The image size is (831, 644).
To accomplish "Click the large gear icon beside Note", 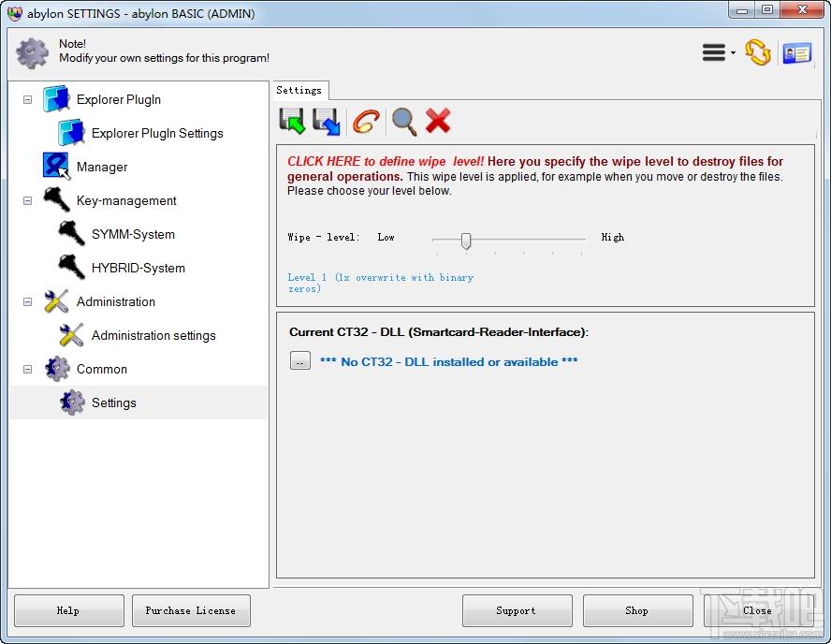I will tap(32, 53).
